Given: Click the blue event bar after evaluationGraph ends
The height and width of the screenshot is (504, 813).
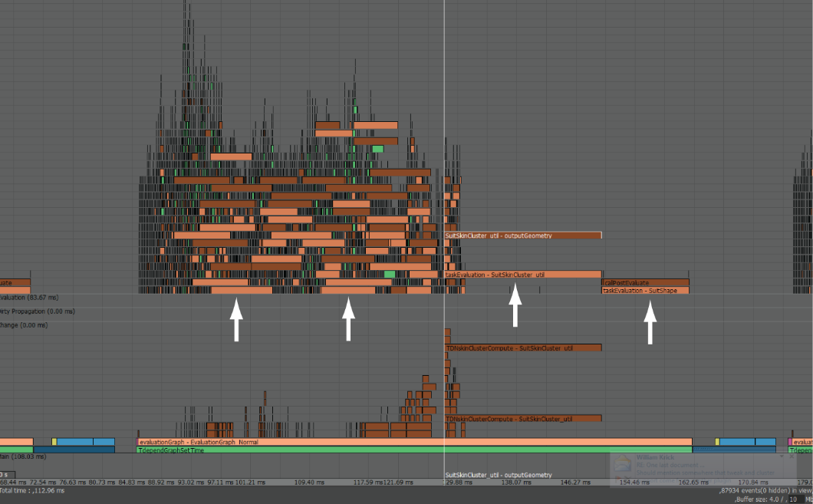Looking at the screenshot, I should coord(748,442).
